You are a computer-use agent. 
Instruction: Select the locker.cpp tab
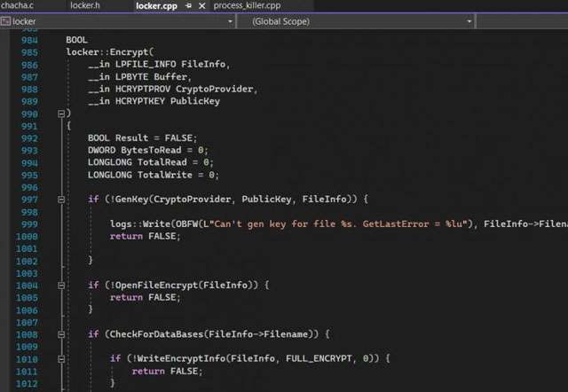(x=156, y=6)
